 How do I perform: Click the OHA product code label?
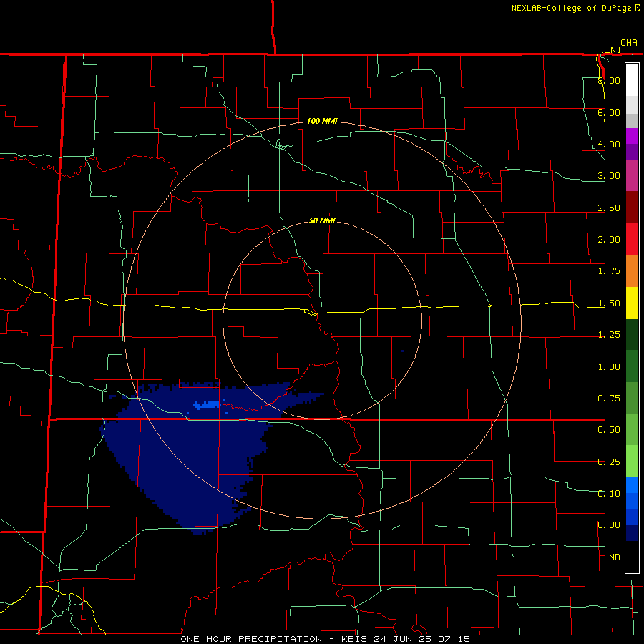(x=629, y=43)
